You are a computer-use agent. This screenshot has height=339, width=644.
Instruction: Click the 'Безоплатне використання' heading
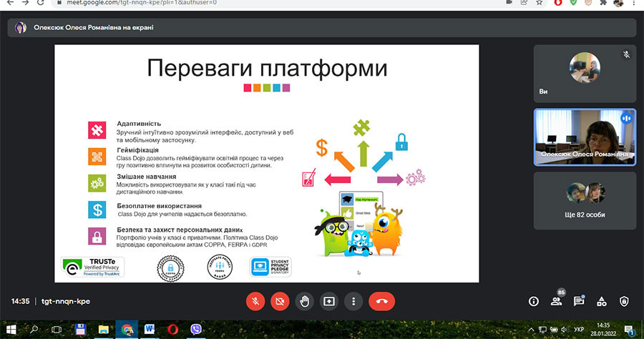pos(160,206)
